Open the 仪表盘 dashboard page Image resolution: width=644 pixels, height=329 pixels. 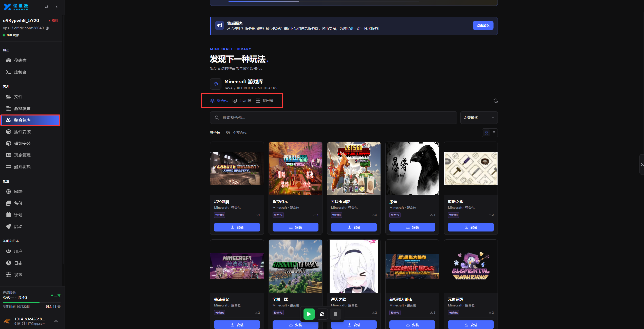click(30, 60)
